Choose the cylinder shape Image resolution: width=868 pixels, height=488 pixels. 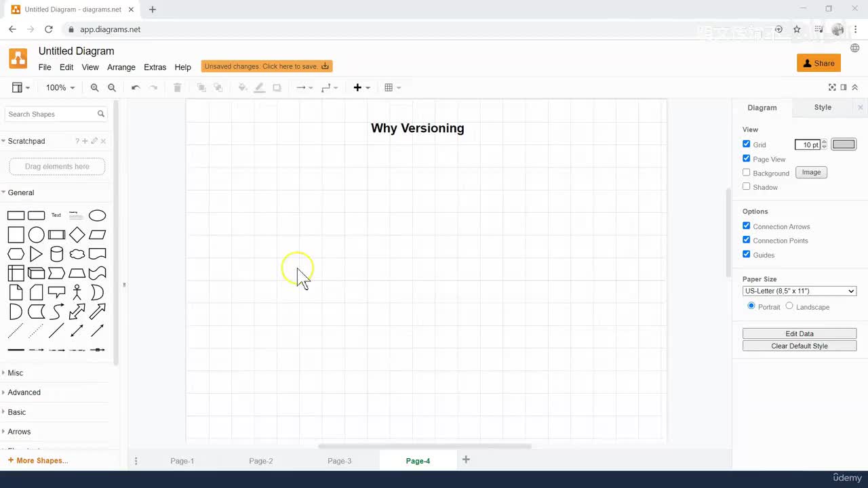point(57,254)
